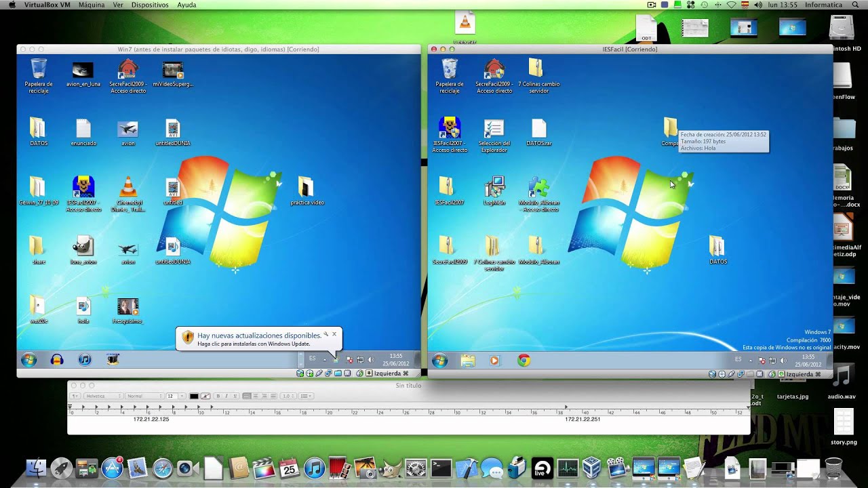Image resolution: width=868 pixels, height=488 pixels.
Task: Show hidden tray icons in IESFacil taskbar
Action: pos(751,361)
